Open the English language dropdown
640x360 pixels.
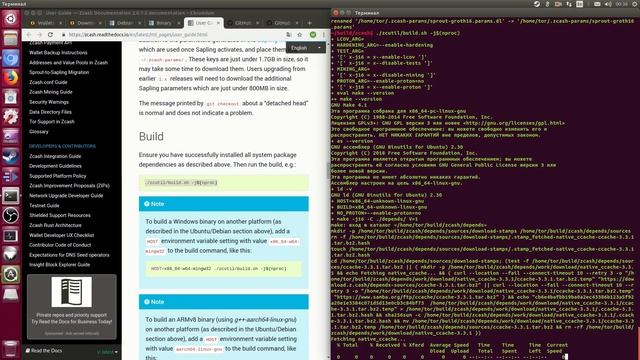click(x=306, y=48)
